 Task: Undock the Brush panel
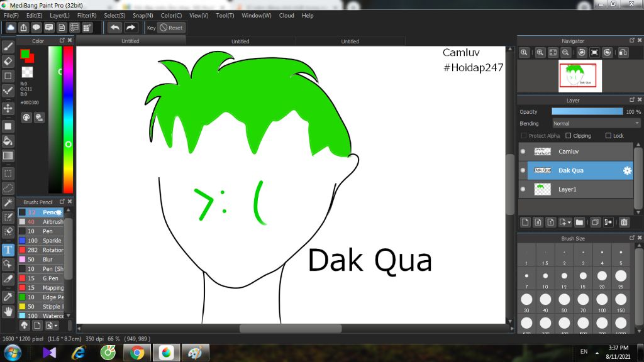(x=62, y=201)
